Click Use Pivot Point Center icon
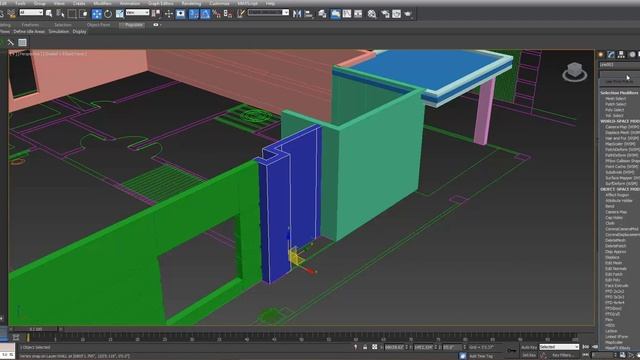 click(x=156, y=14)
